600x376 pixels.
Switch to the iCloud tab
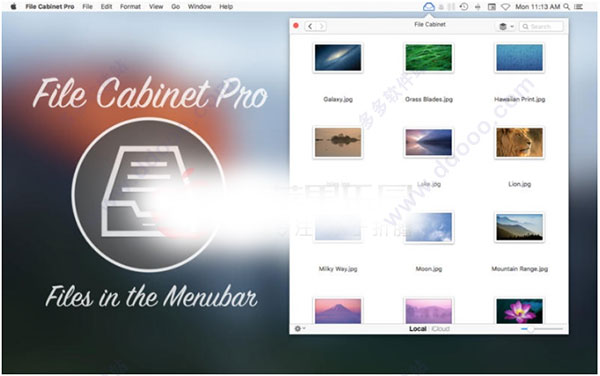click(x=440, y=329)
